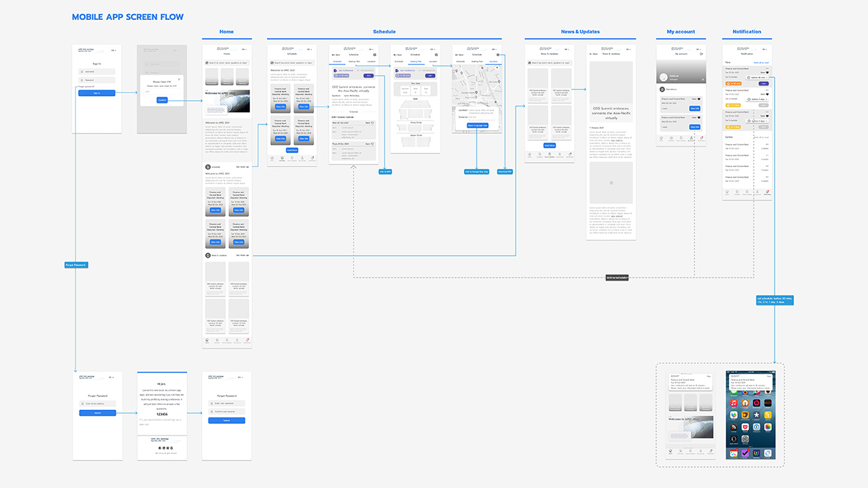Viewport: 868px width, 488px height.
Task: Click Back on News & Updates detail screen
Action: pos(592,55)
